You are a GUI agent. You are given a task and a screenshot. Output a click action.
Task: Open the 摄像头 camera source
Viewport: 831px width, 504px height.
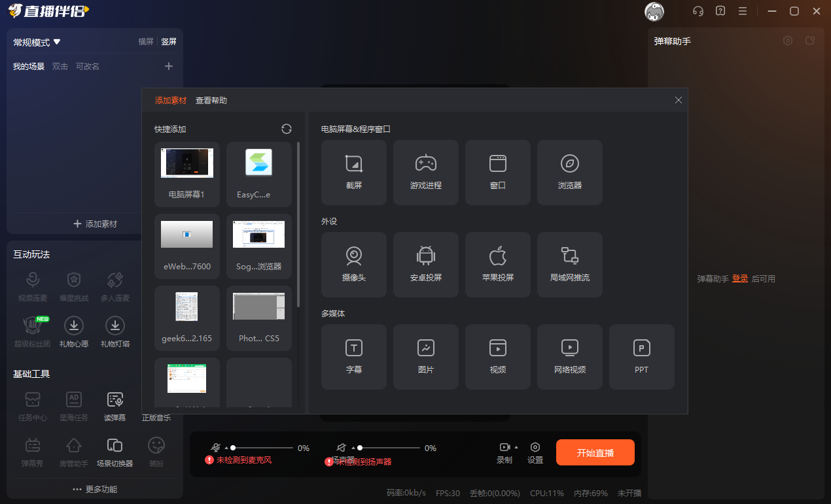tap(353, 264)
